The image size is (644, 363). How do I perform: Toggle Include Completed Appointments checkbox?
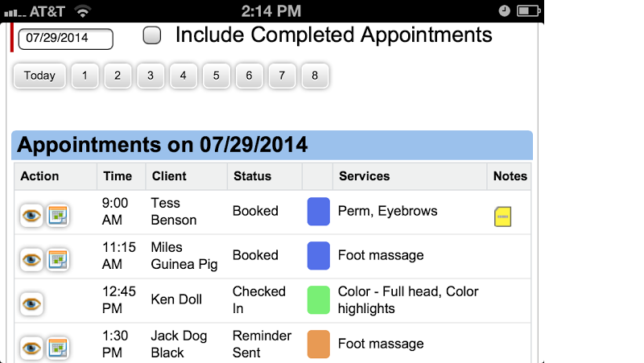(x=152, y=35)
